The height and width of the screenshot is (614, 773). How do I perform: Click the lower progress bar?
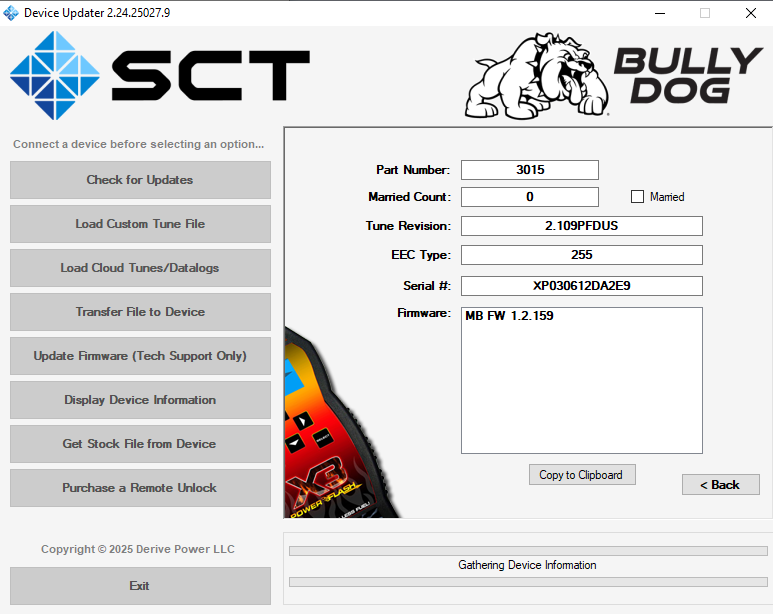tap(528, 582)
